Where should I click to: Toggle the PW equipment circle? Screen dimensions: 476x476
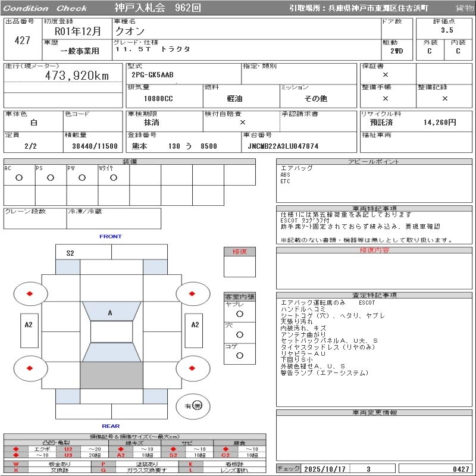pyautogui.click(x=82, y=178)
